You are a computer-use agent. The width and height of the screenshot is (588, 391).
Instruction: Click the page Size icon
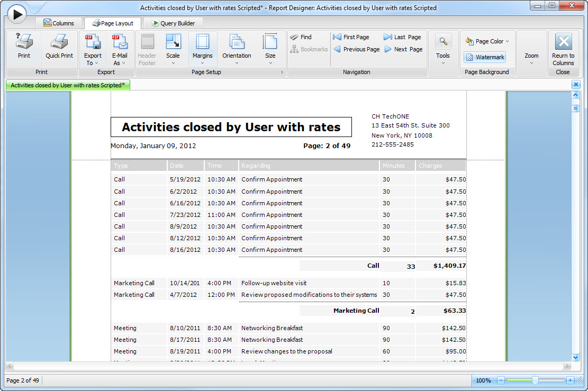(270, 42)
